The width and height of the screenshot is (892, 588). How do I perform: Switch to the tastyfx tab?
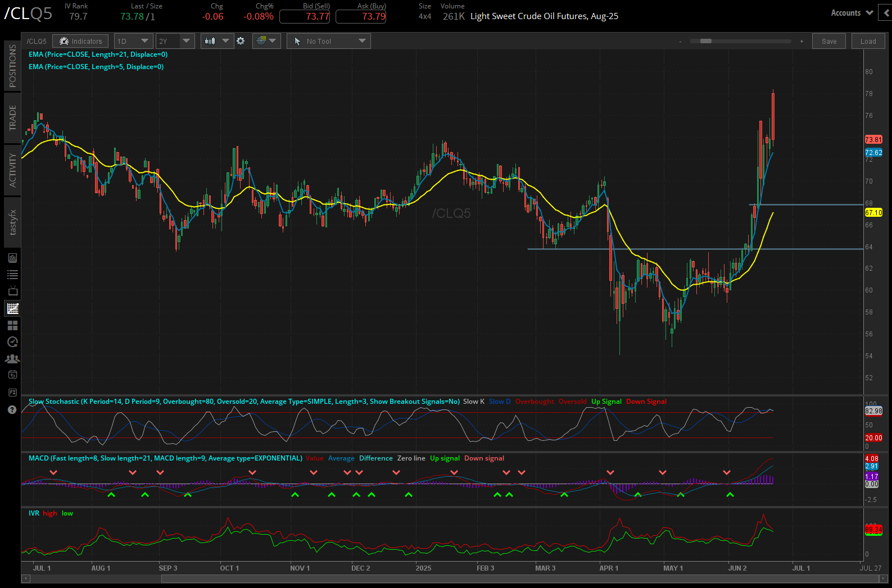[x=12, y=222]
